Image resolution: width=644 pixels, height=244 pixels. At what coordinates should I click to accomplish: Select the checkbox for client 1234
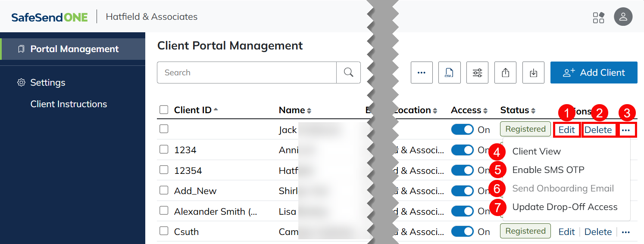pyautogui.click(x=164, y=149)
